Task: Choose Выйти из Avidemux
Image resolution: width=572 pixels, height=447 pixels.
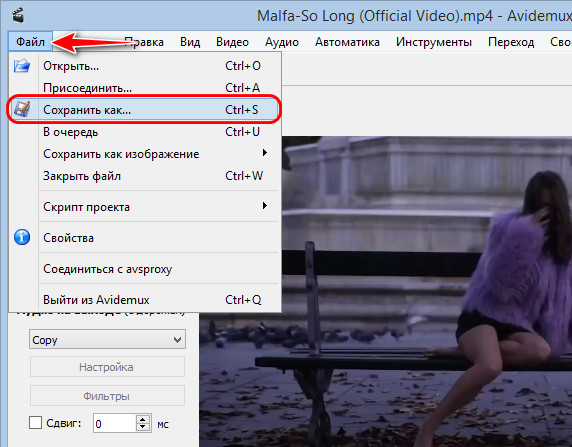Action: [x=145, y=300]
